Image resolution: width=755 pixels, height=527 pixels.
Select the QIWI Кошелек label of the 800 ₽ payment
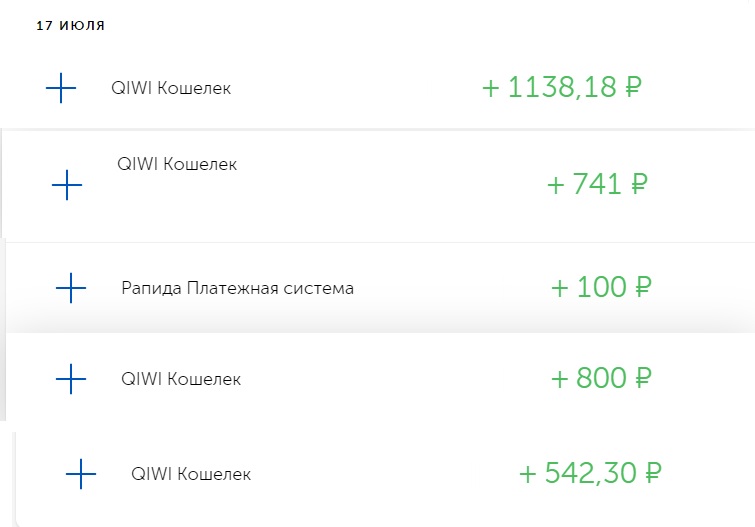click(x=181, y=379)
